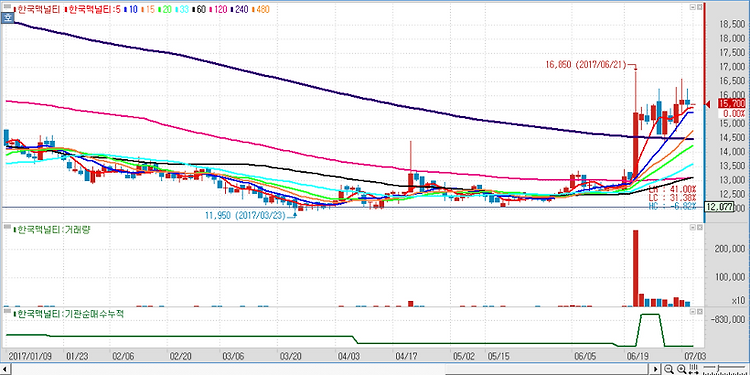This screenshot has height=375, width=750.
Task: Click the LH : 41.00% statistic
Action: click(x=672, y=190)
